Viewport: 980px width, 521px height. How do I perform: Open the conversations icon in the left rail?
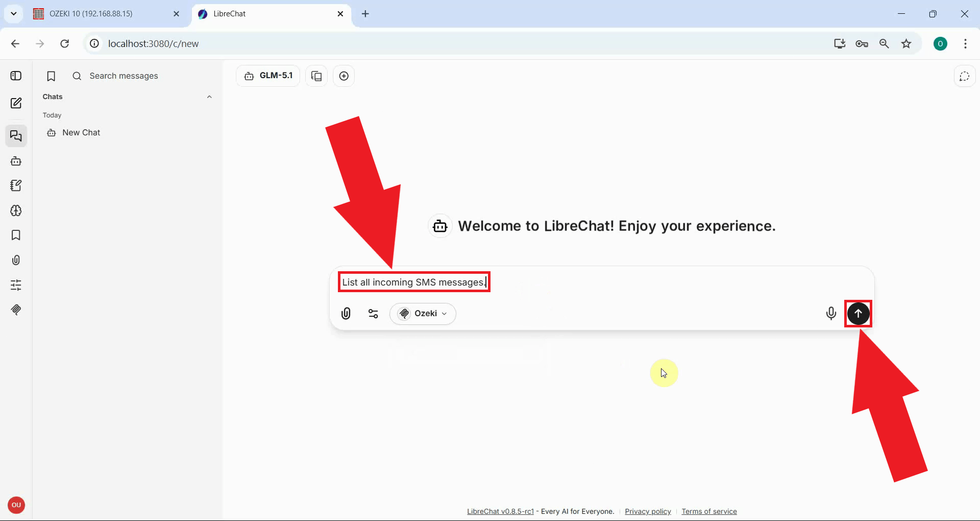point(16,136)
